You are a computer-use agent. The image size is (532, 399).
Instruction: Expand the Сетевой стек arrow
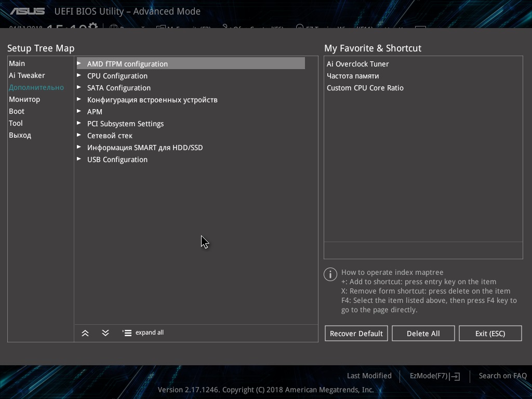(x=79, y=135)
